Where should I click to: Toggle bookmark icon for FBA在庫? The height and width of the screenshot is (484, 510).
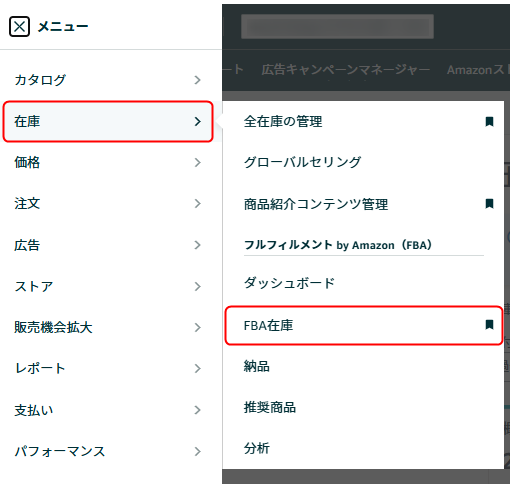(x=489, y=325)
